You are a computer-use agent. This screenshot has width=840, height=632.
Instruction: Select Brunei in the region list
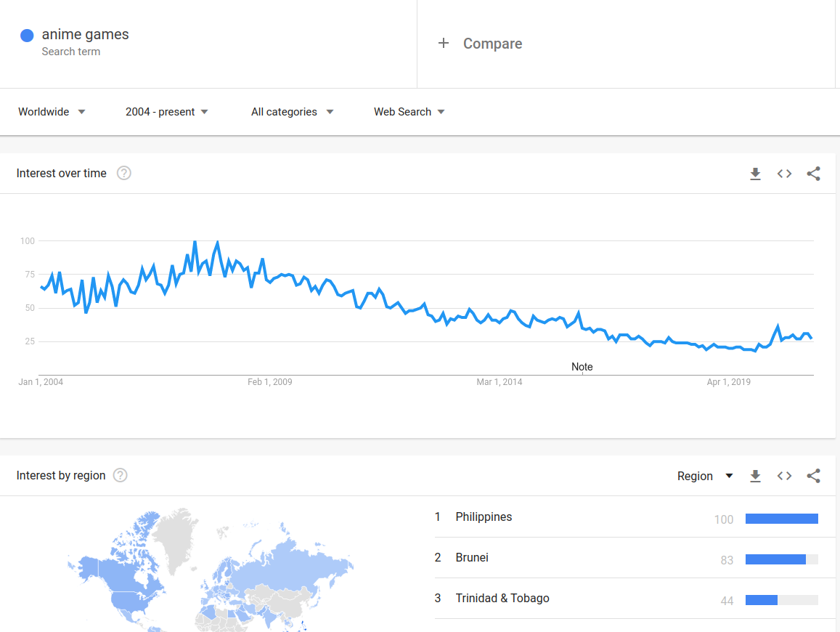472,558
